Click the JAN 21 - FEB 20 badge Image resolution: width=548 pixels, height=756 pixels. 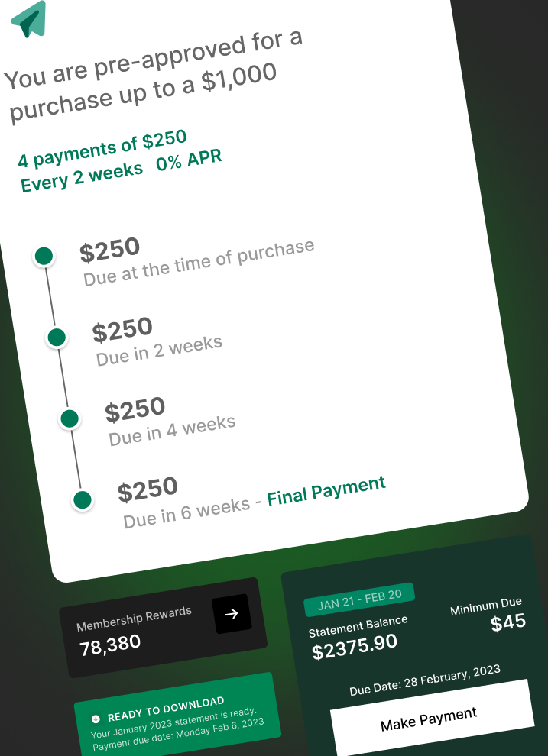pyautogui.click(x=359, y=599)
